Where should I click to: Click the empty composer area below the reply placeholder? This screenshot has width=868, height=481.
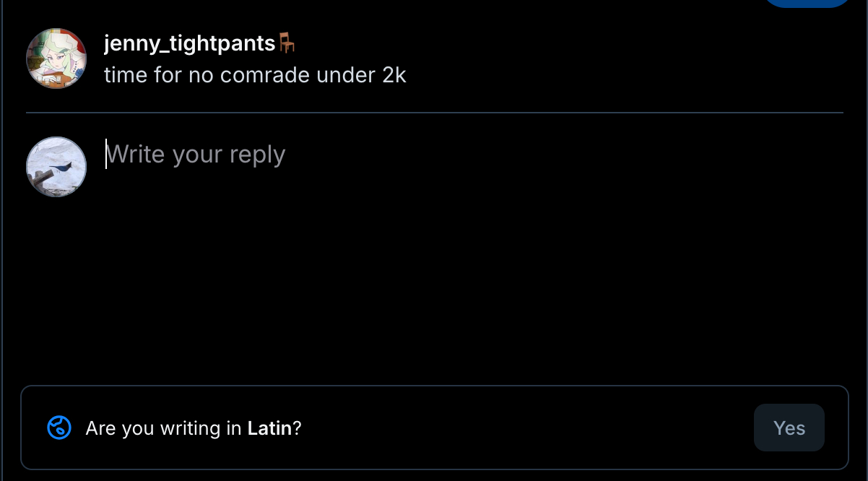tap(433, 274)
